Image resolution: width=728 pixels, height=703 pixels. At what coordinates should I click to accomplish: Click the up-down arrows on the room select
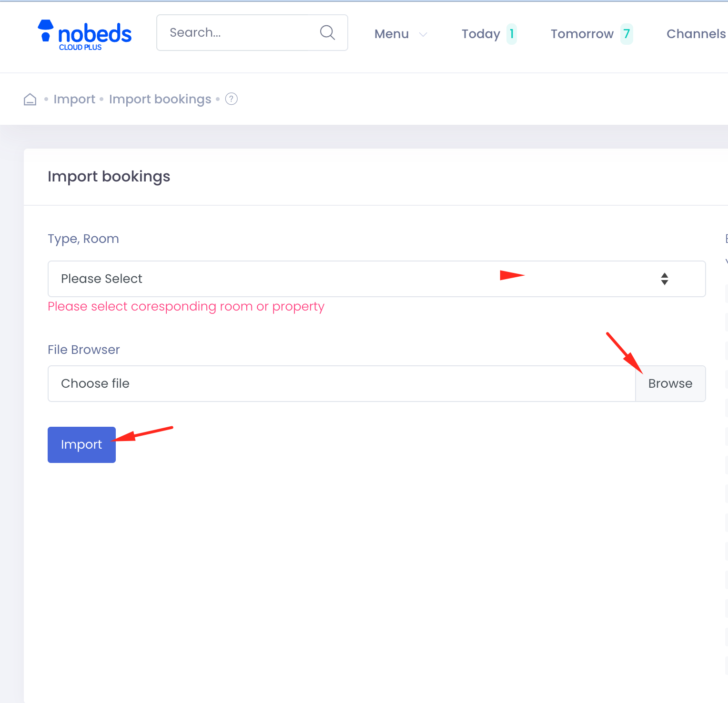pyautogui.click(x=664, y=279)
